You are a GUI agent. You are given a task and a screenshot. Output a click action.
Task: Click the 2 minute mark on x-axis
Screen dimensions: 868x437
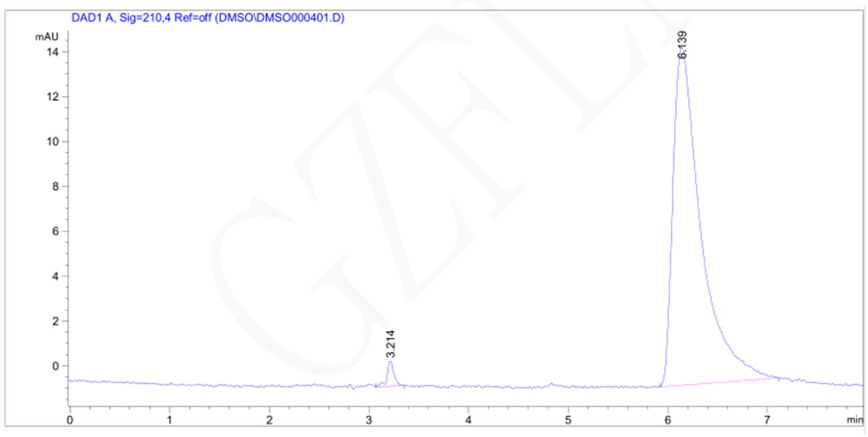[x=269, y=420]
